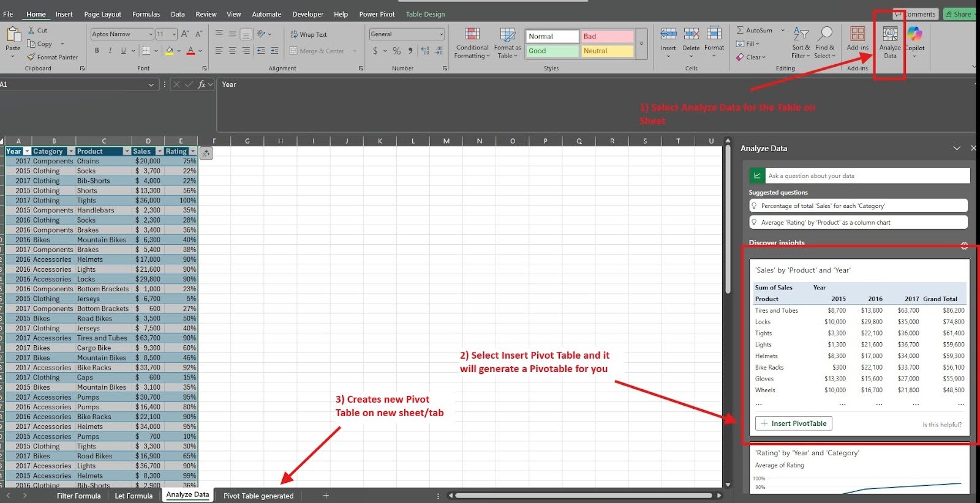The image size is (980, 503).
Task: Apply the Good cell style swatch
Action: tap(551, 51)
